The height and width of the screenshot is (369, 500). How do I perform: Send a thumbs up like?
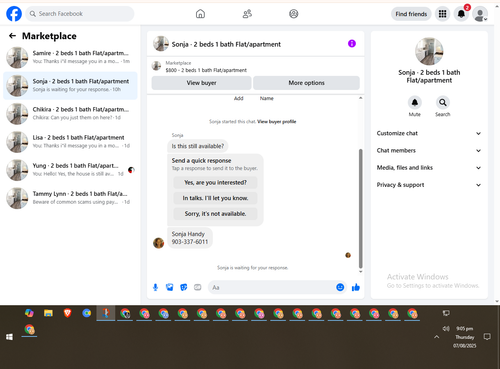[356, 287]
